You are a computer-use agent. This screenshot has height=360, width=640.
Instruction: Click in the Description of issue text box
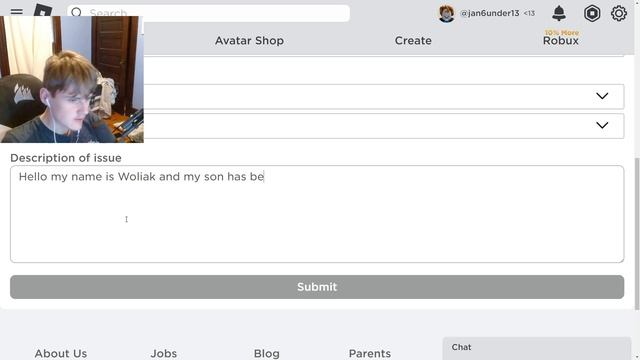pos(317,214)
